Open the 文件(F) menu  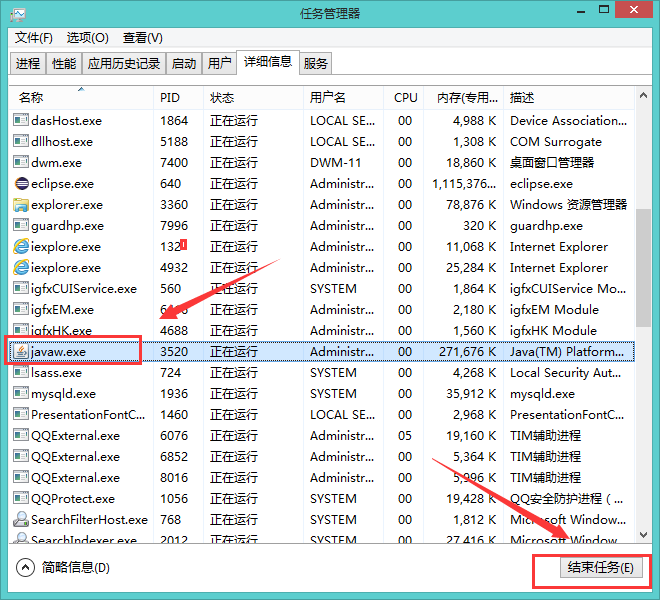(34, 38)
